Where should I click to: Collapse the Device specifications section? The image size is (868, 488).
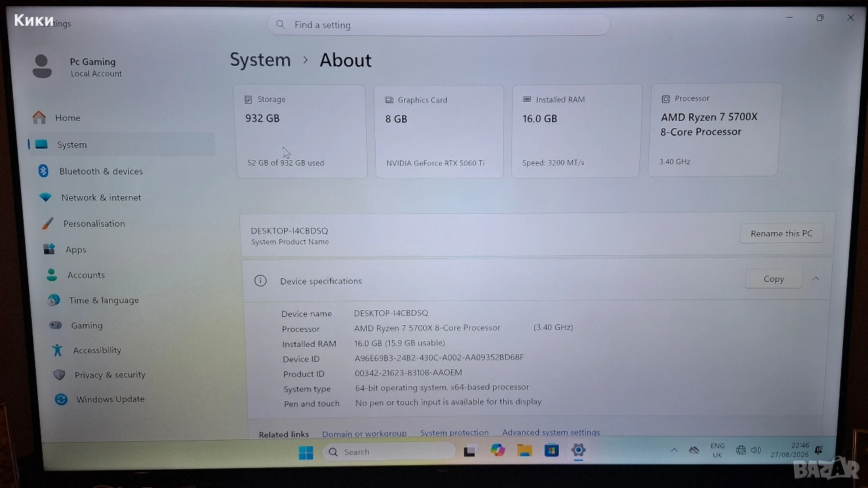coord(816,279)
